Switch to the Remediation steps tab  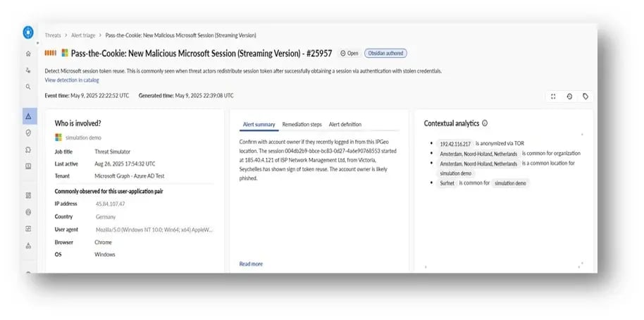pos(302,125)
